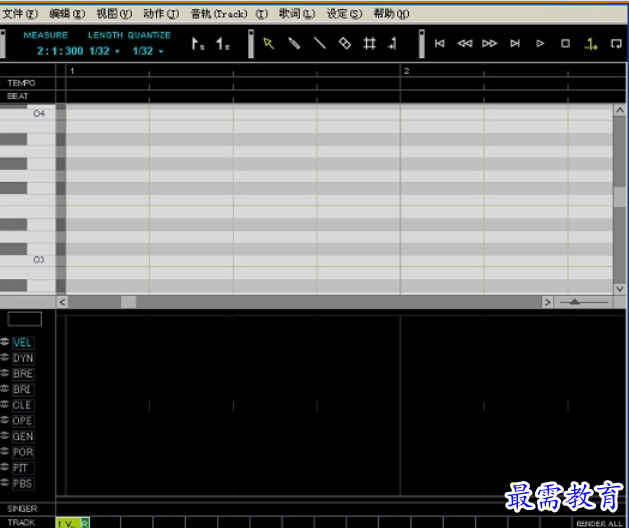Click RENDER ALL button

(x=599, y=524)
